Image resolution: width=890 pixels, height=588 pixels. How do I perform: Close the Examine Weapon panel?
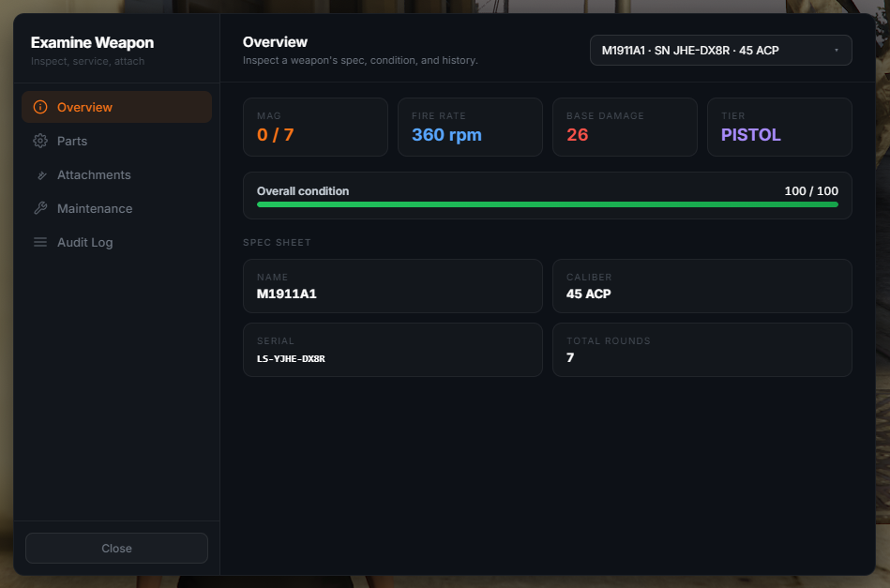point(116,548)
